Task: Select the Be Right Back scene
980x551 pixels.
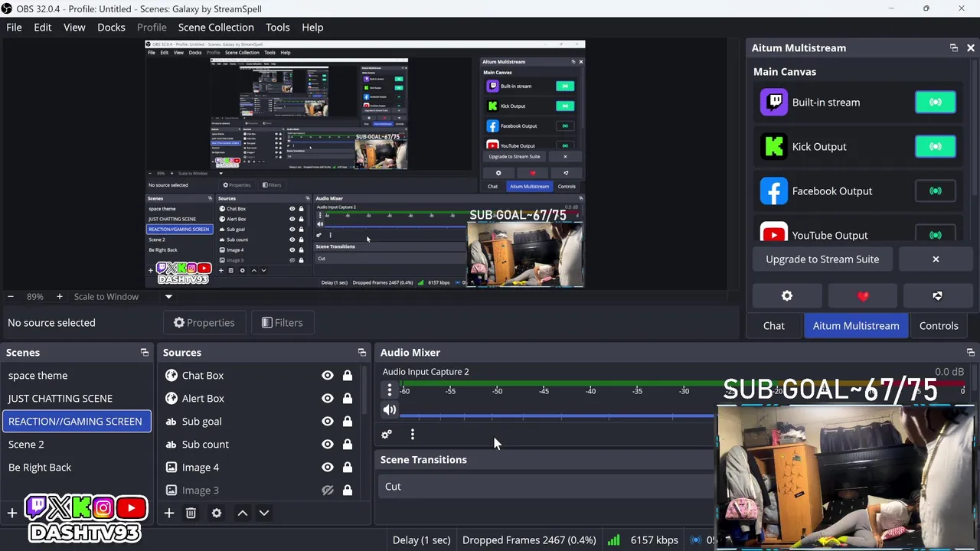Action: pyautogui.click(x=77, y=467)
